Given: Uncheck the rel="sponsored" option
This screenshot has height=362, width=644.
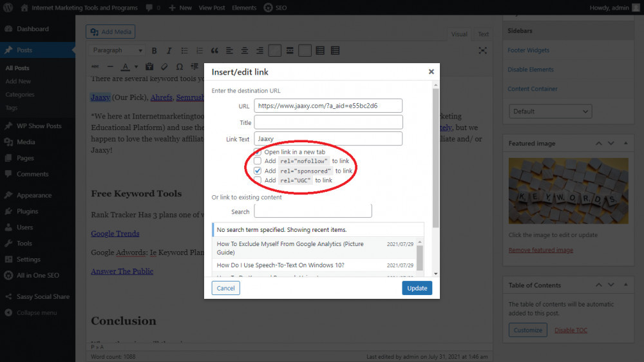Looking at the screenshot, I should coord(258,171).
